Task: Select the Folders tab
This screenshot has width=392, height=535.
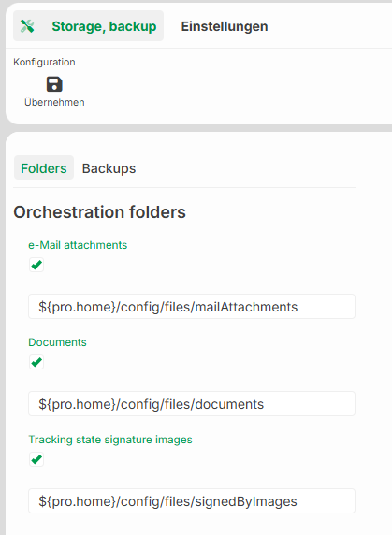Action: [44, 167]
